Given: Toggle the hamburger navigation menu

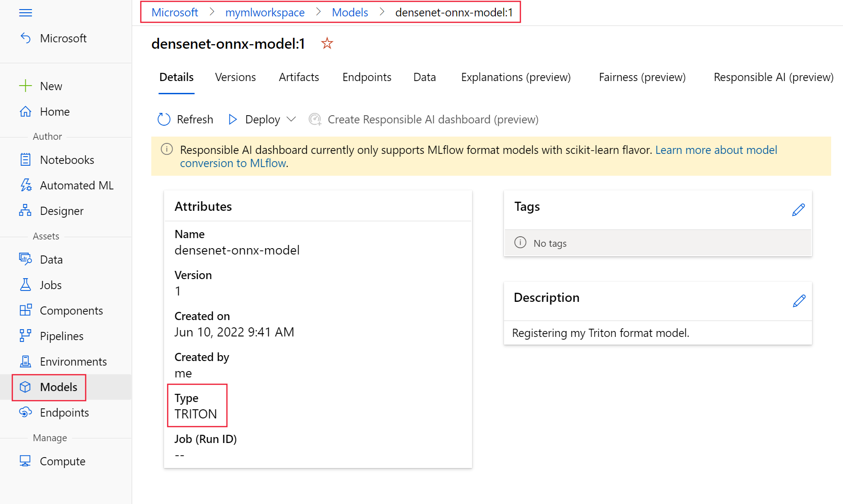Looking at the screenshot, I should (x=26, y=13).
